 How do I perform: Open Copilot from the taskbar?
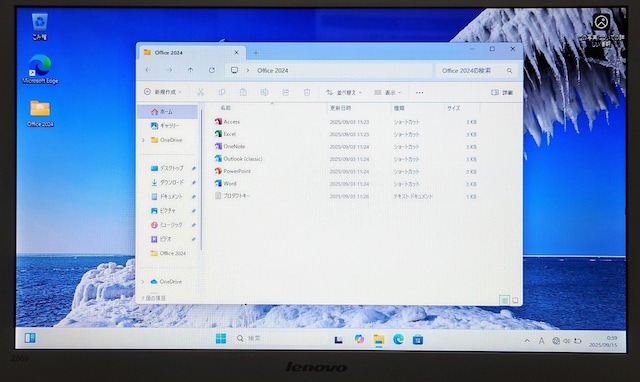[359, 339]
